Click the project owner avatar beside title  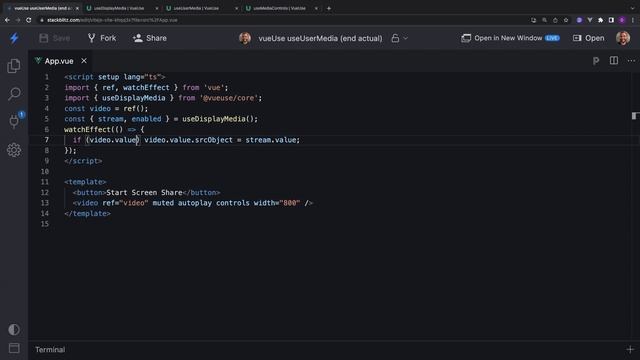click(245, 38)
